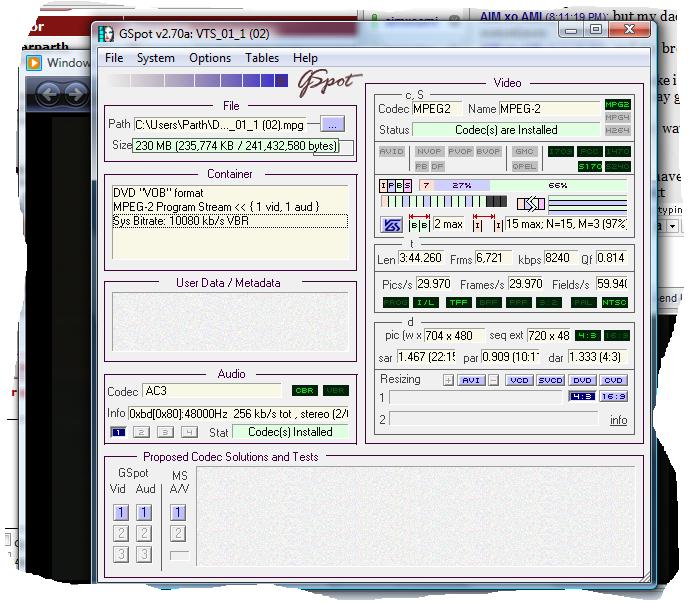
Task: Select the DVD resizing preset
Action: pyautogui.click(x=582, y=380)
